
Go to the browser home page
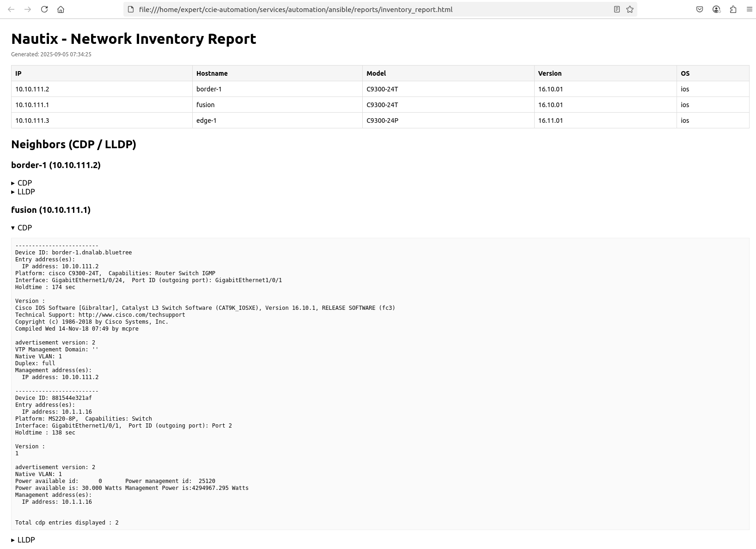click(x=61, y=9)
